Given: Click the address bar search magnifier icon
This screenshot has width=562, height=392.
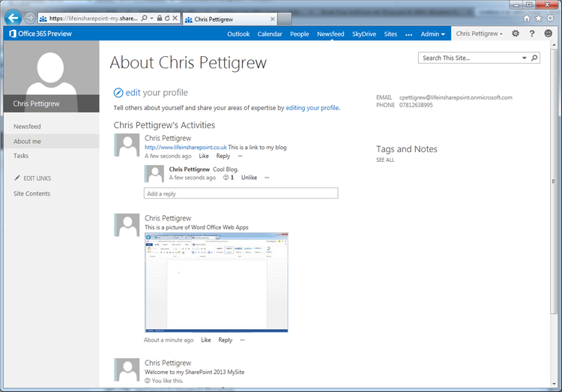Looking at the screenshot, I should pyautogui.click(x=144, y=18).
